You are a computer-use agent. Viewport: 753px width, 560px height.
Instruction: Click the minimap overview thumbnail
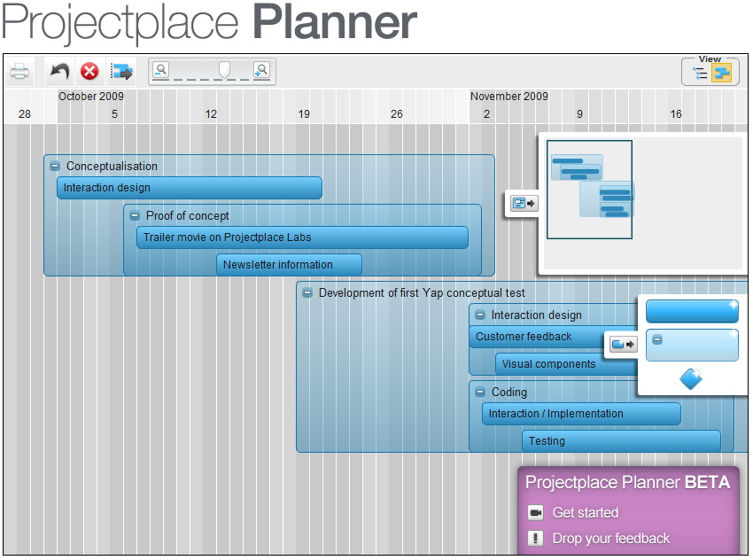pyautogui.click(x=589, y=190)
